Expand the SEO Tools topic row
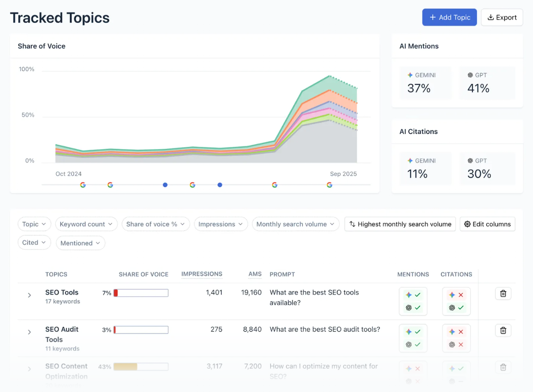The height and width of the screenshot is (392, 533). (29, 295)
